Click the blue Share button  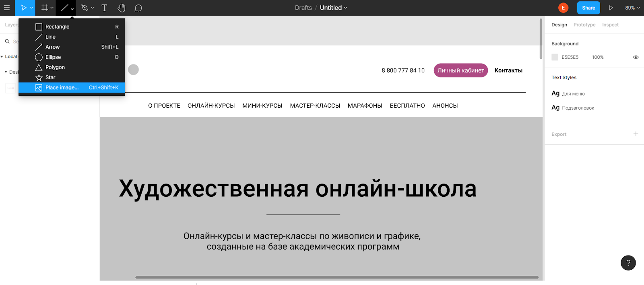click(x=588, y=8)
